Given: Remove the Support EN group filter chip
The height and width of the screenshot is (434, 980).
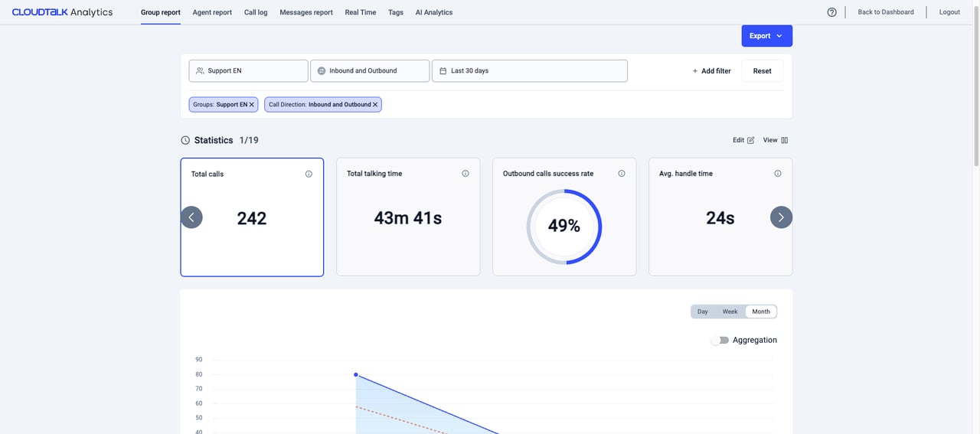Looking at the screenshot, I should point(251,105).
